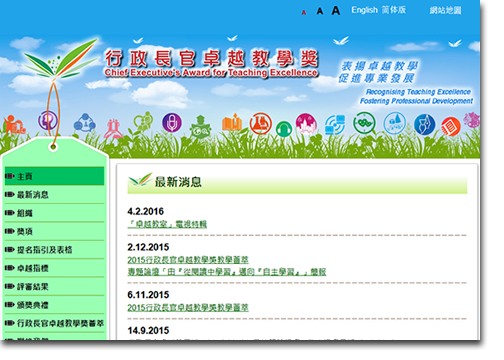Click the dark blue pen nib icon
Image resolution: width=504 pixels, height=360 pixels.
424,124
